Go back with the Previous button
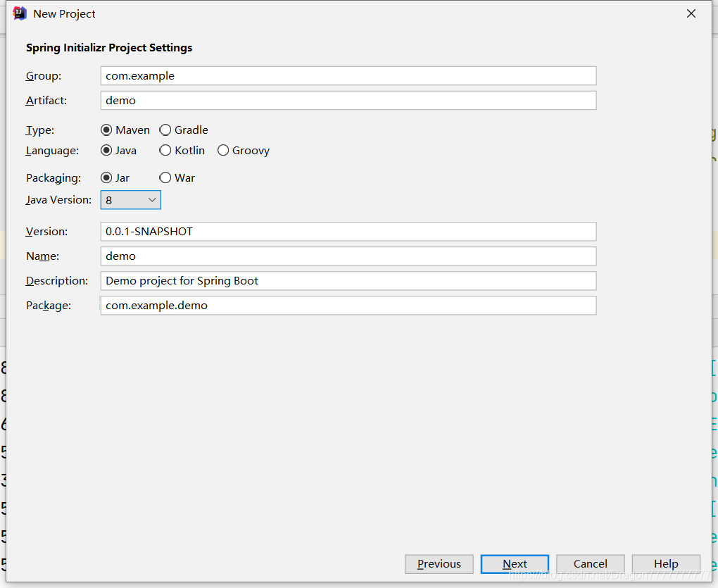Screen dimensions: 718x588 439,564
